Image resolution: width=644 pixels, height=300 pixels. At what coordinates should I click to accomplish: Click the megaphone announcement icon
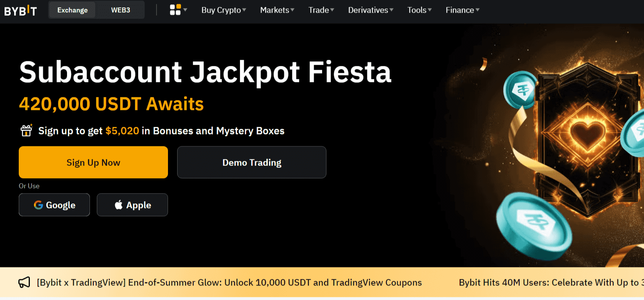pyautogui.click(x=24, y=282)
